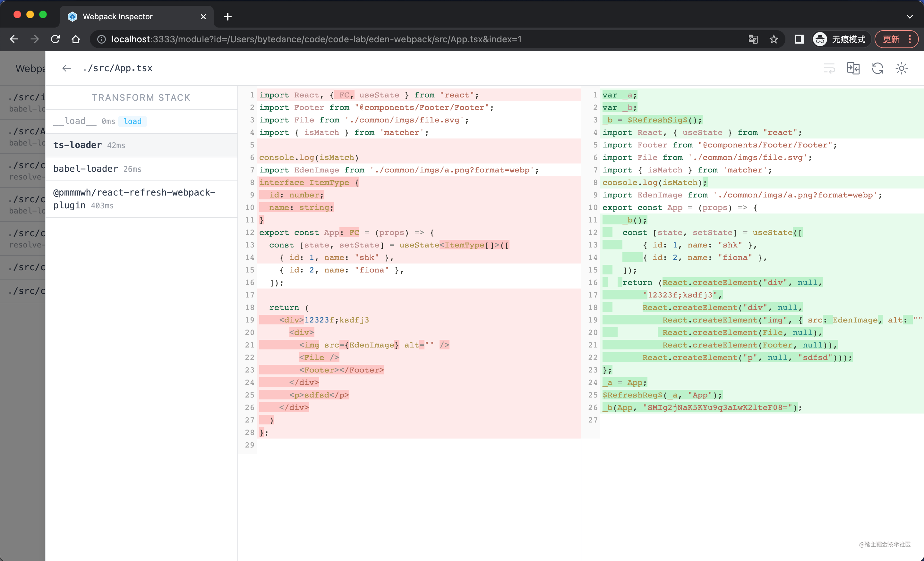
Task: Click the 403ms timing of the plugin step
Action: pos(102,206)
